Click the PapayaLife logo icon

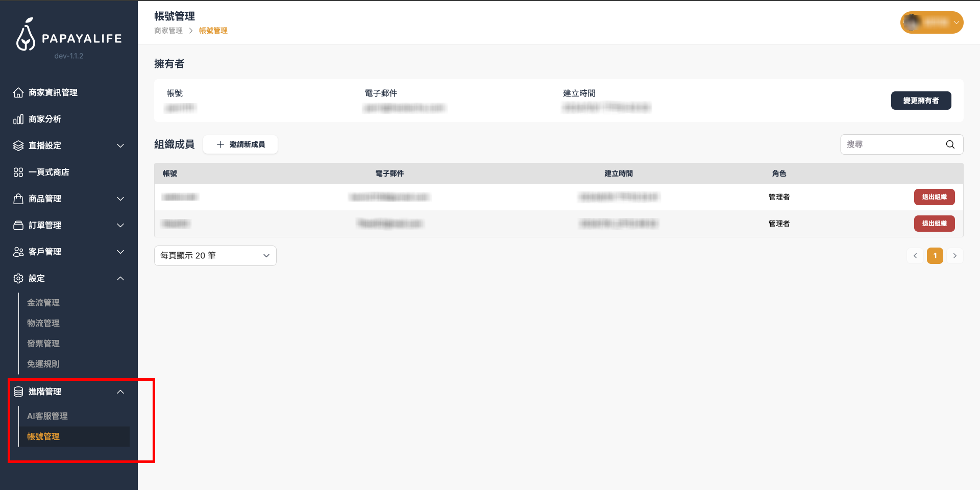tap(26, 35)
